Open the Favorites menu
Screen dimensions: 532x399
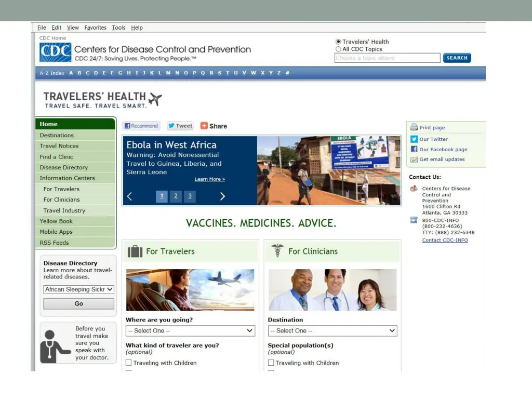[96, 28]
